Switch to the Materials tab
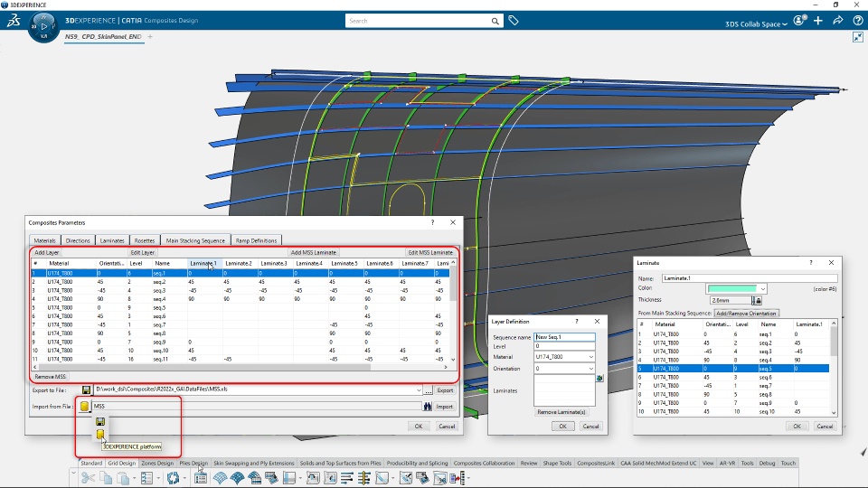868x488 pixels. point(44,240)
